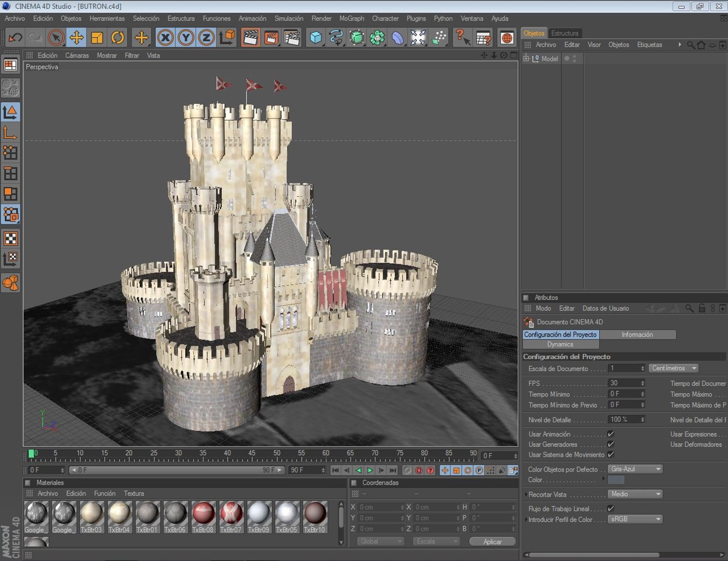728x561 pixels.
Task: Enable Axis mode tool in left sidebar
Action: tap(10, 132)
